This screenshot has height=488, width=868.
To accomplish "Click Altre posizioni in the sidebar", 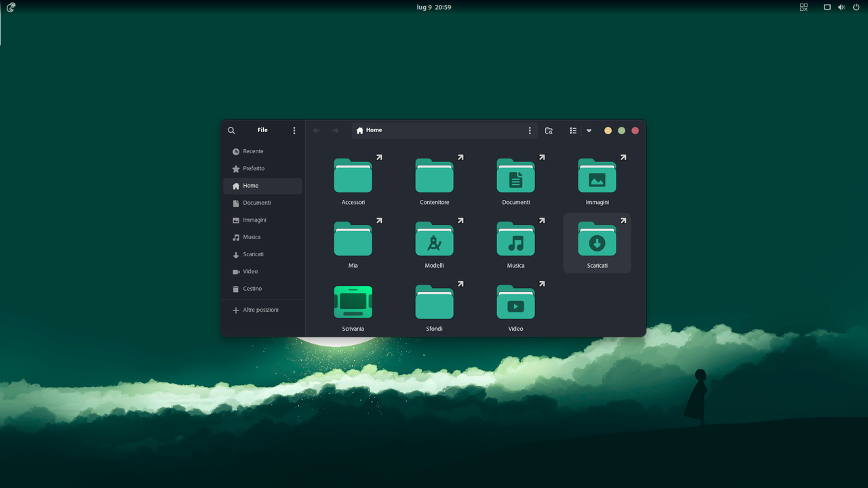I will pyautogui.click(x=261, y=310).
